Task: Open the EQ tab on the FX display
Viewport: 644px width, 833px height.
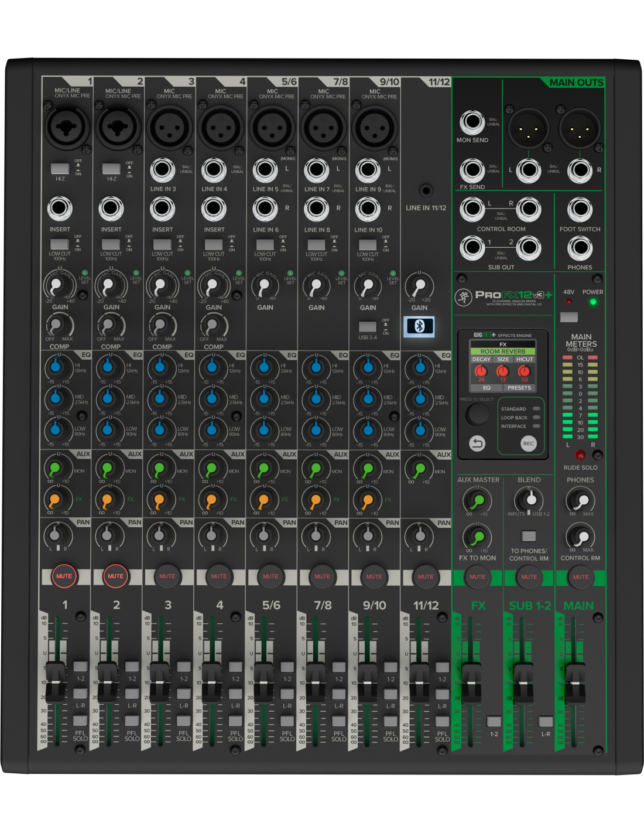Action: (x=487, y=388)
